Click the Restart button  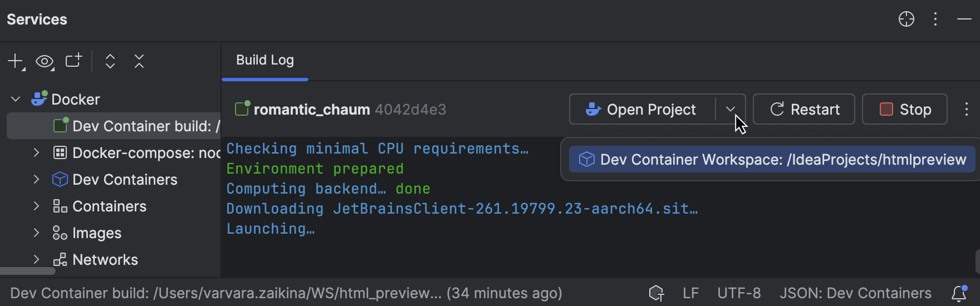[804, 109]
